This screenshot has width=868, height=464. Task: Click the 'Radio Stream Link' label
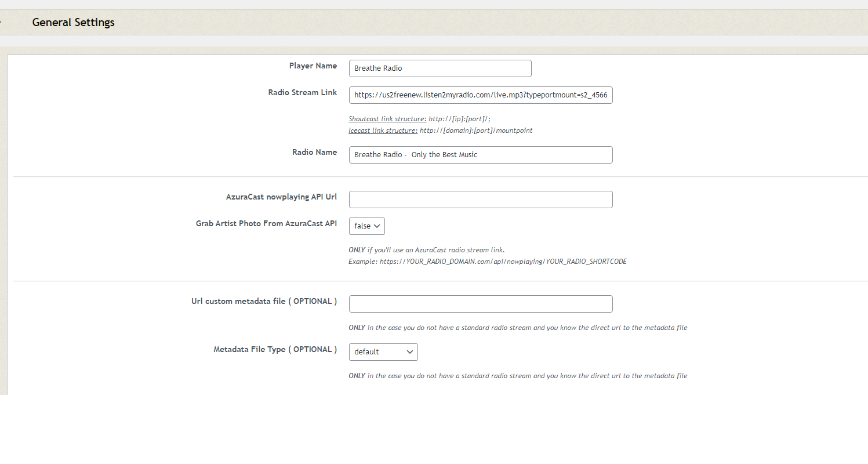(303, 93)
